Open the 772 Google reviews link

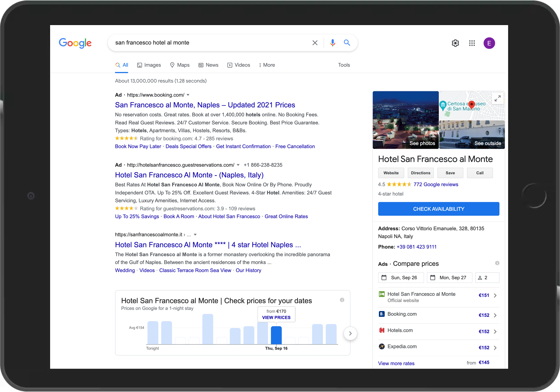tap(436, 185)
